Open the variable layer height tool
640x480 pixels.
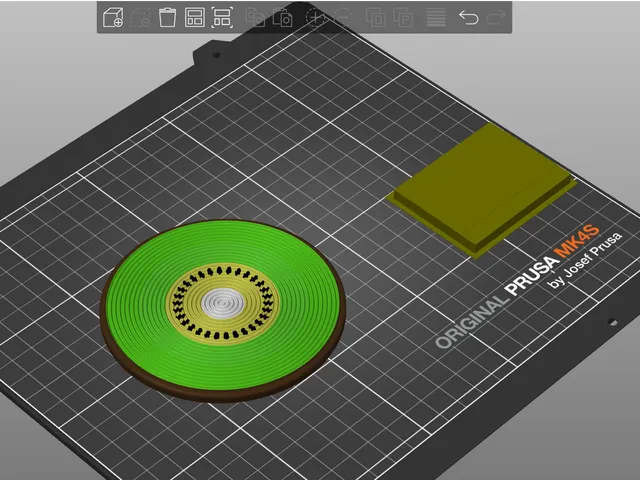click(436, 18)
